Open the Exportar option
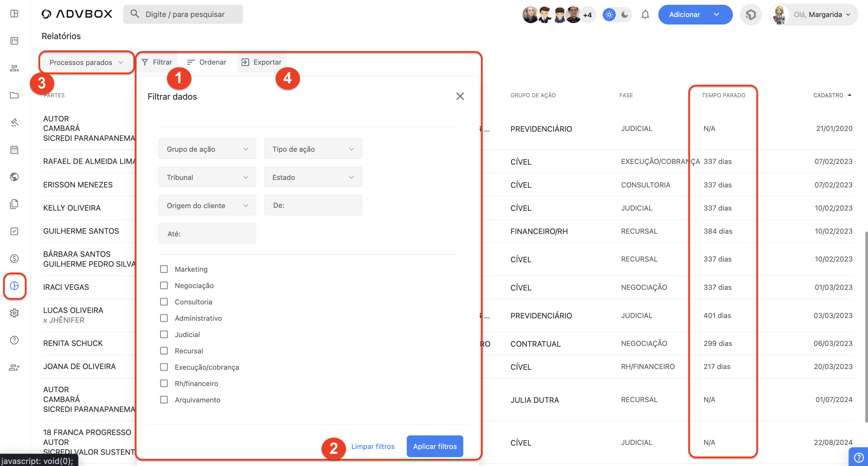Viewport: 868px width, 466px height. (x=261, y=62)
